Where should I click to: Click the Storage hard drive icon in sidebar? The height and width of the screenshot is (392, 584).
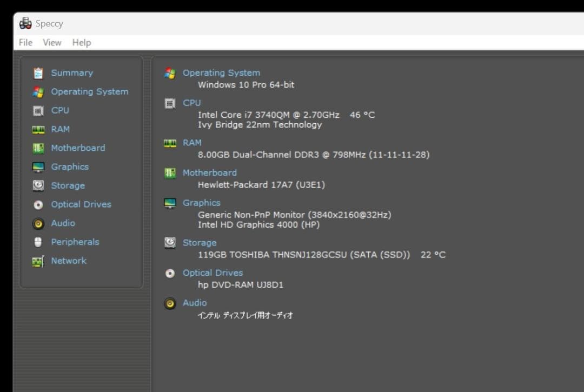38,185
